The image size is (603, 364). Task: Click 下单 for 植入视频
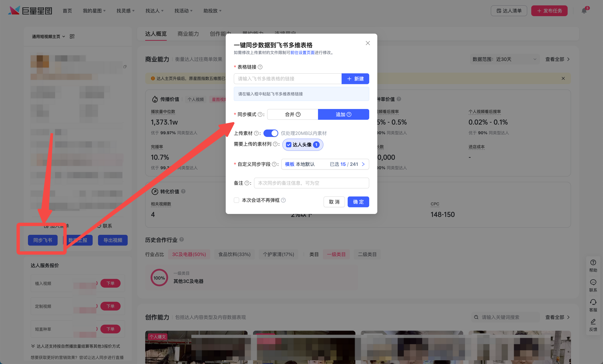[110, 283]
